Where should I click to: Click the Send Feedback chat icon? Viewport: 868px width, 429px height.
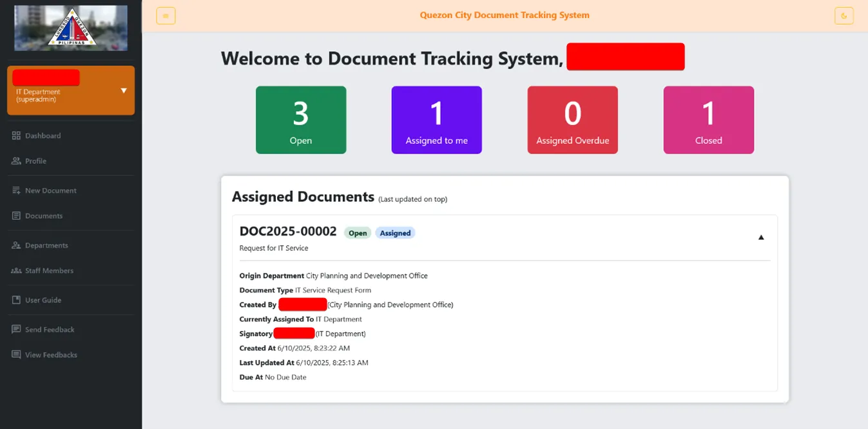[16, 329]
